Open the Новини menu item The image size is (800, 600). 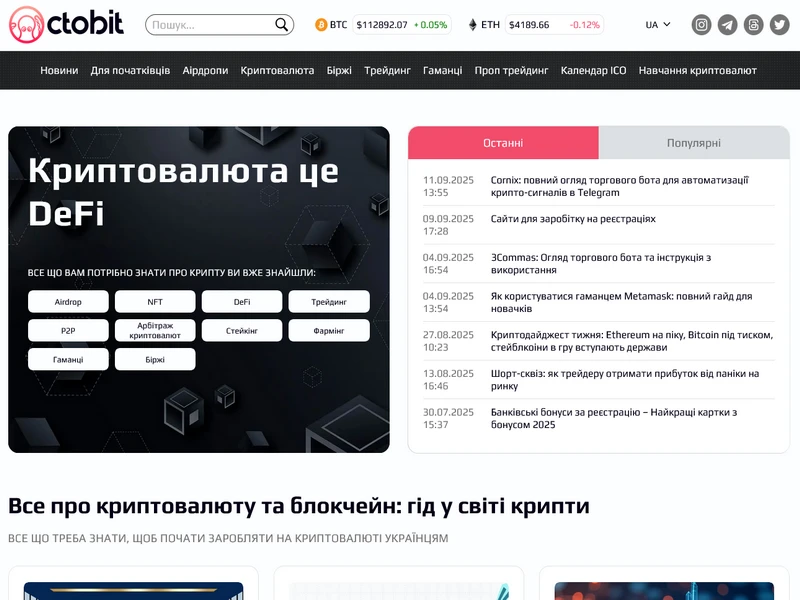[59, 70]
